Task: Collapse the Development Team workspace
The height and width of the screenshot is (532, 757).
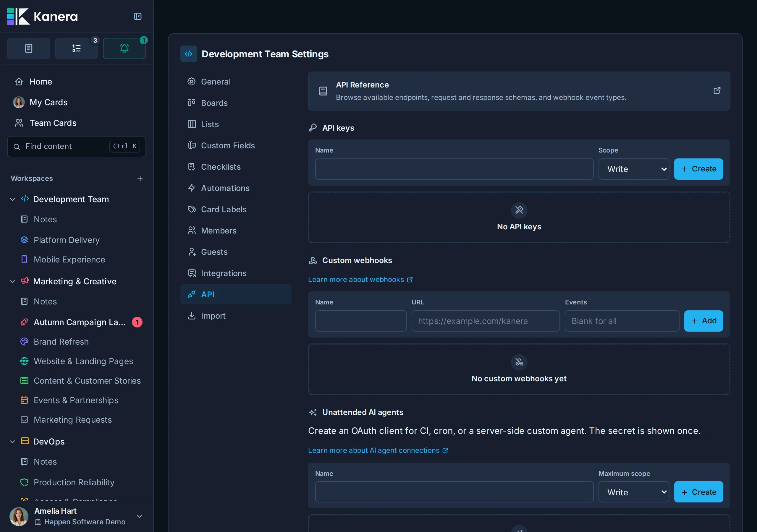Action: [x=12, y=199]
